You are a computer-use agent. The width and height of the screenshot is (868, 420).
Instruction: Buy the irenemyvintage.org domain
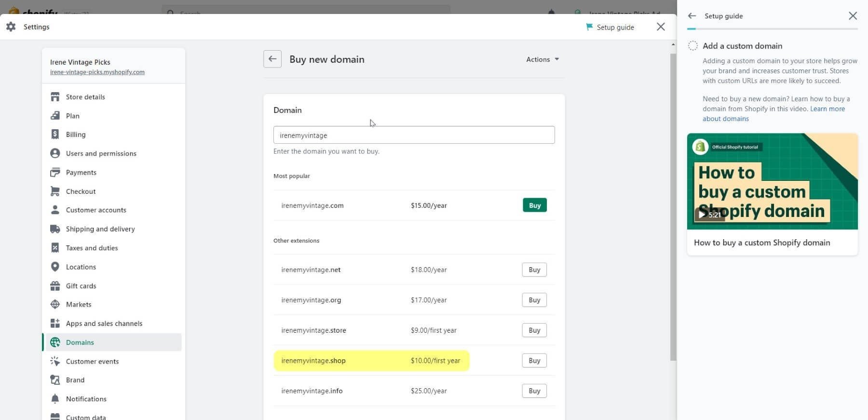[x=534, y=300]
